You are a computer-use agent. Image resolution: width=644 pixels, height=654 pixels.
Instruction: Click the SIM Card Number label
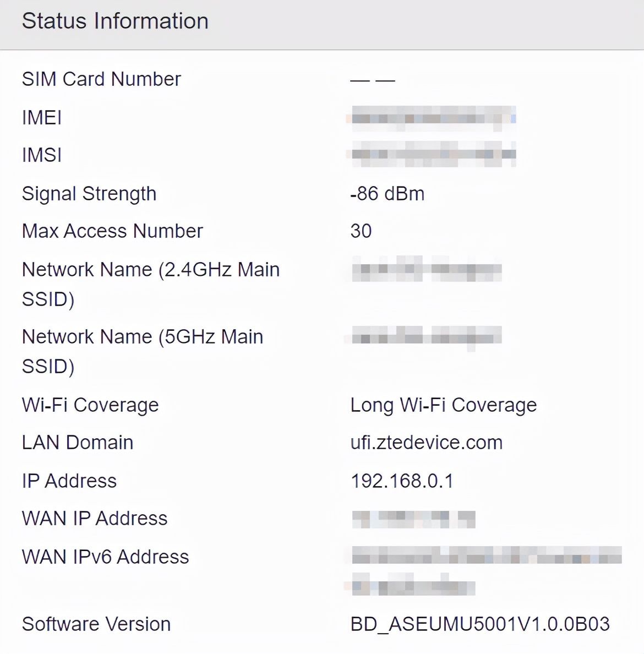click(101, 79)
